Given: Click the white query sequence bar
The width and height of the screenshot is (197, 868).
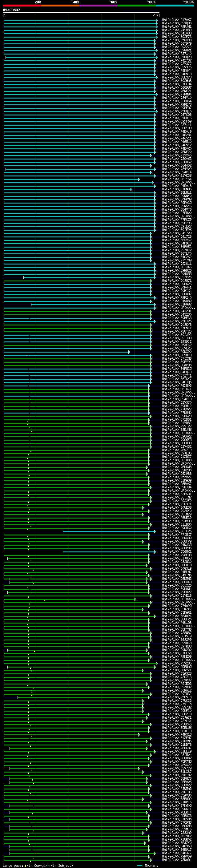Looking at the screenshot, I should click(x=81, y=12).
